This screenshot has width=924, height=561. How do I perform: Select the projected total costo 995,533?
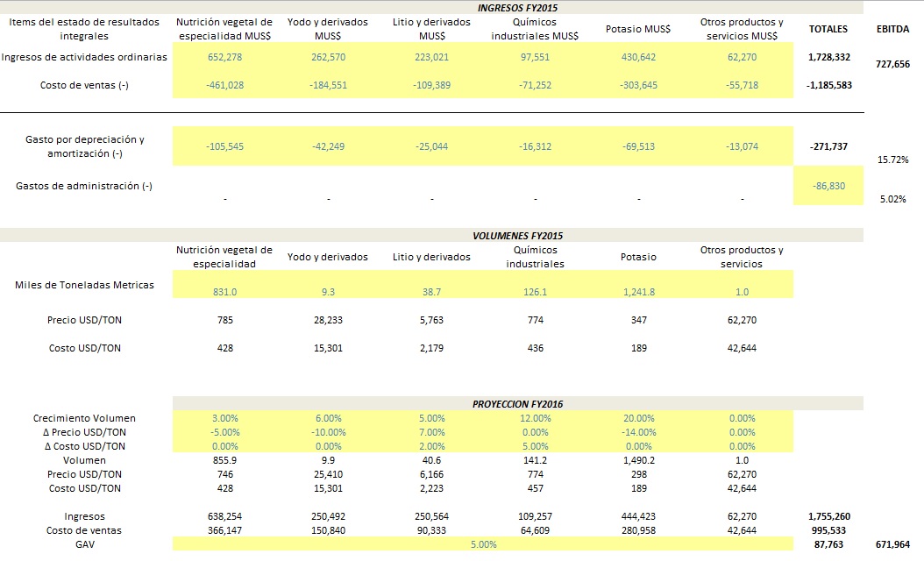coord(829,530)
